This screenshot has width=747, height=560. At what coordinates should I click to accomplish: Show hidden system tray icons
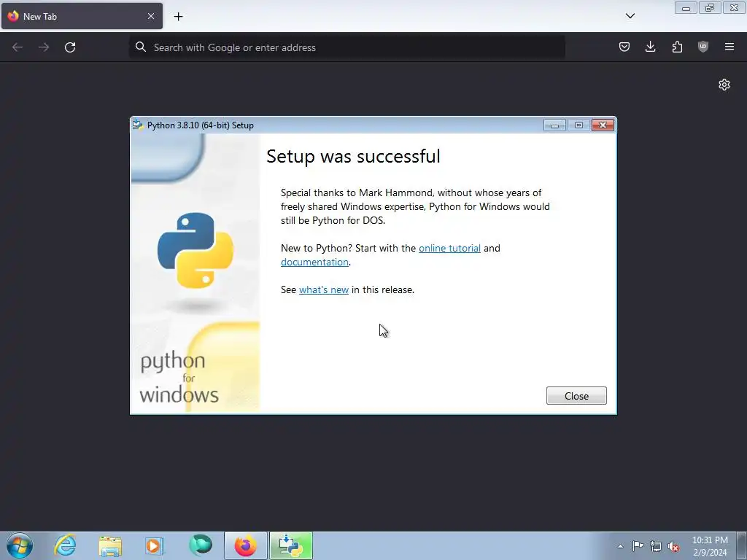pos(620,546)
